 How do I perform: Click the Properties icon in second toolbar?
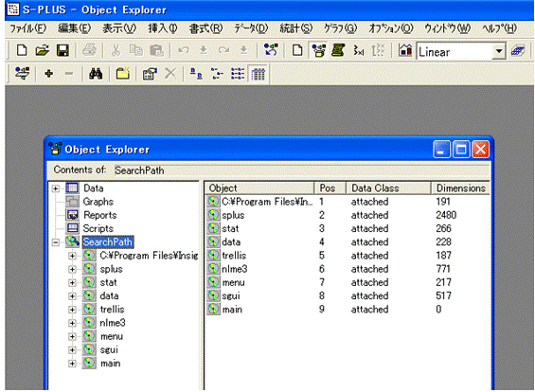point(150,73)
